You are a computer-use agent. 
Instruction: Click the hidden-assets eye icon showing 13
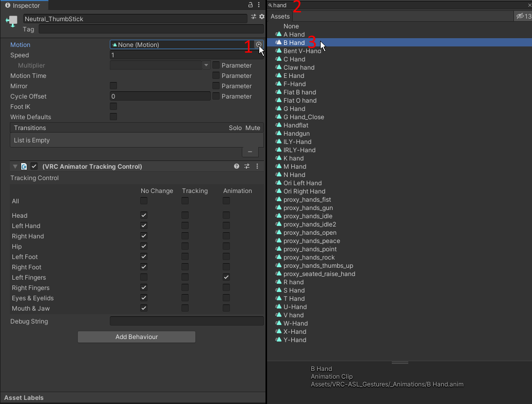coord(520,16)
